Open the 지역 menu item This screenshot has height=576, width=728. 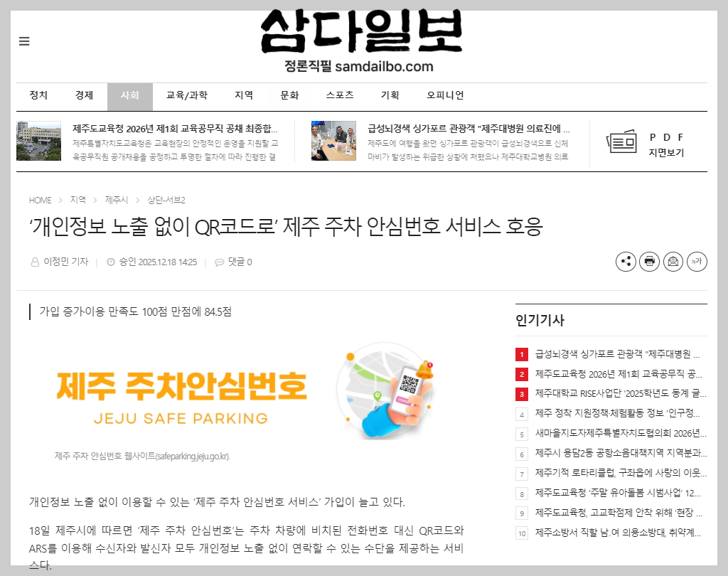click(244, 95)
